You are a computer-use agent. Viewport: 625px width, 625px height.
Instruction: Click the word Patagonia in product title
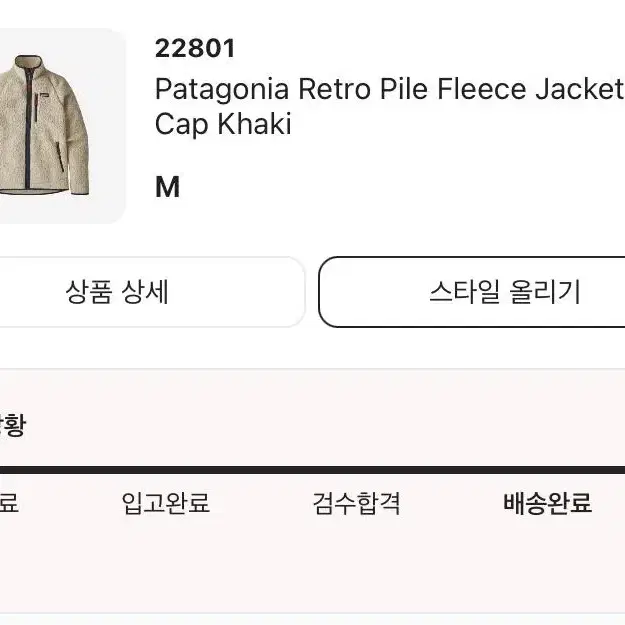point(222,90)
